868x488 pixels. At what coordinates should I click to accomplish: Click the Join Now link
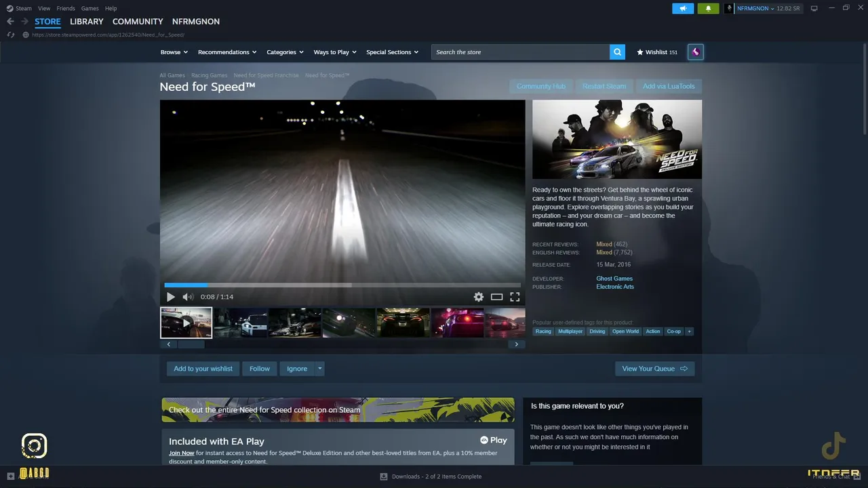pyautogui.click(x=182, y=453)
